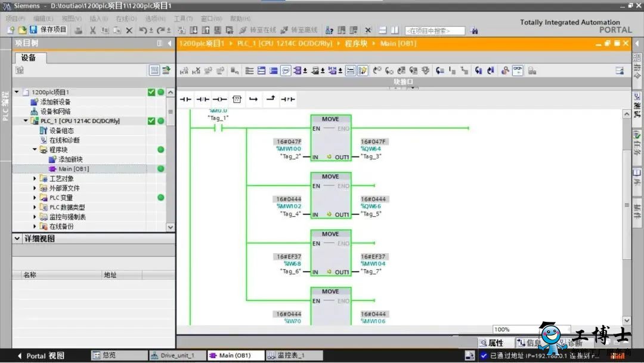Click the open branch icon in favorites
This screenshot has width=644, height=363.
tap(253, 99)
